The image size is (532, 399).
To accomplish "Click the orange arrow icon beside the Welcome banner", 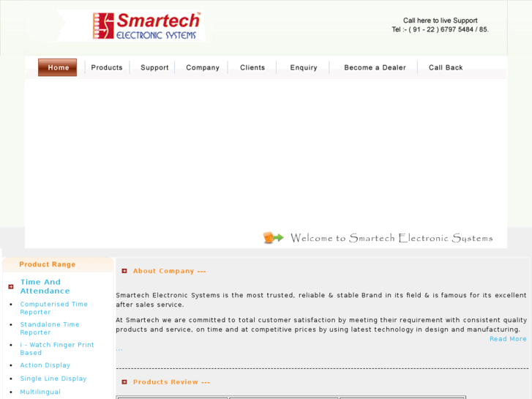I will tap(273, 237).
